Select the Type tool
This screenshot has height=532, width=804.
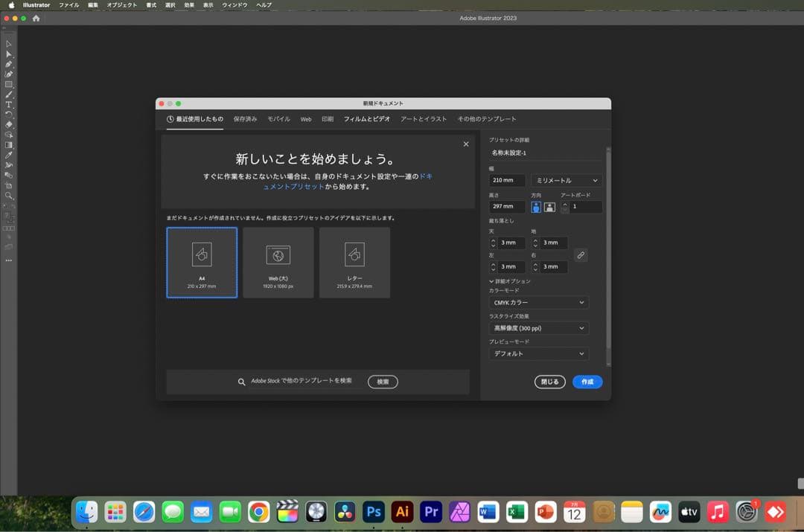pyautogui.click(x=9, y=103)
